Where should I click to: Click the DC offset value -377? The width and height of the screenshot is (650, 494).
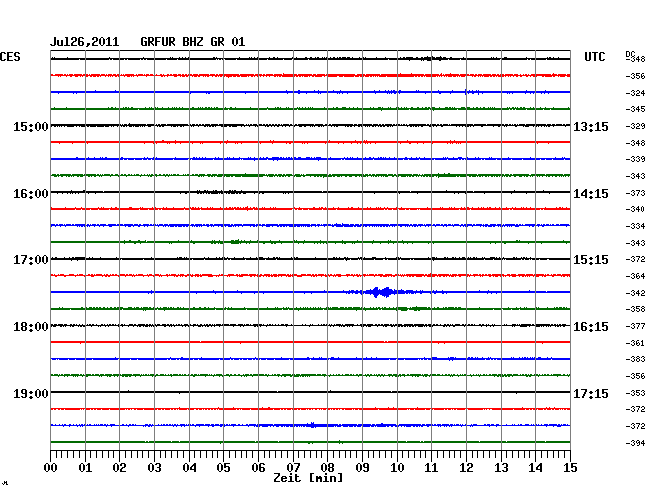[x=635, y=326]
